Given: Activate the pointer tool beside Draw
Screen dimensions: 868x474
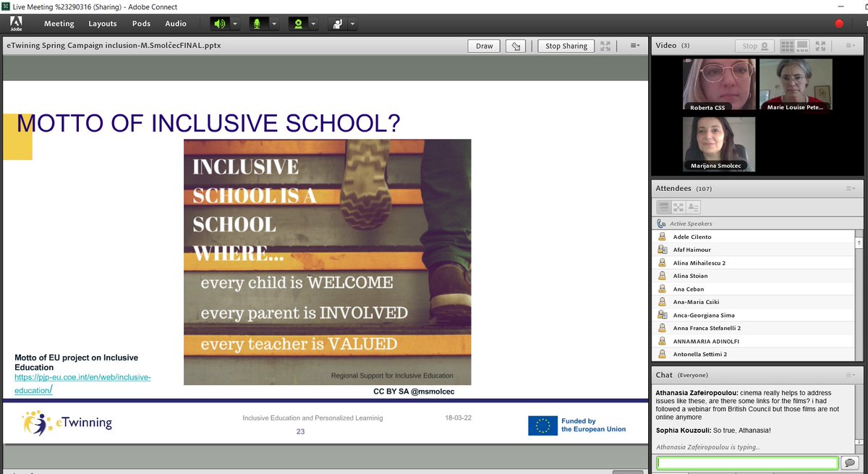Looking at the screenshot, I should [x=514, y=45].
